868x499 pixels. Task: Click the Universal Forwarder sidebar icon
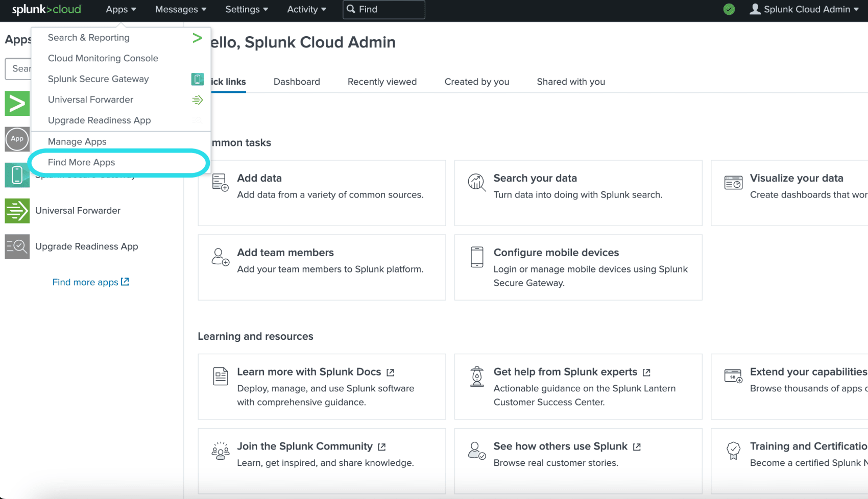click(17, 211)
